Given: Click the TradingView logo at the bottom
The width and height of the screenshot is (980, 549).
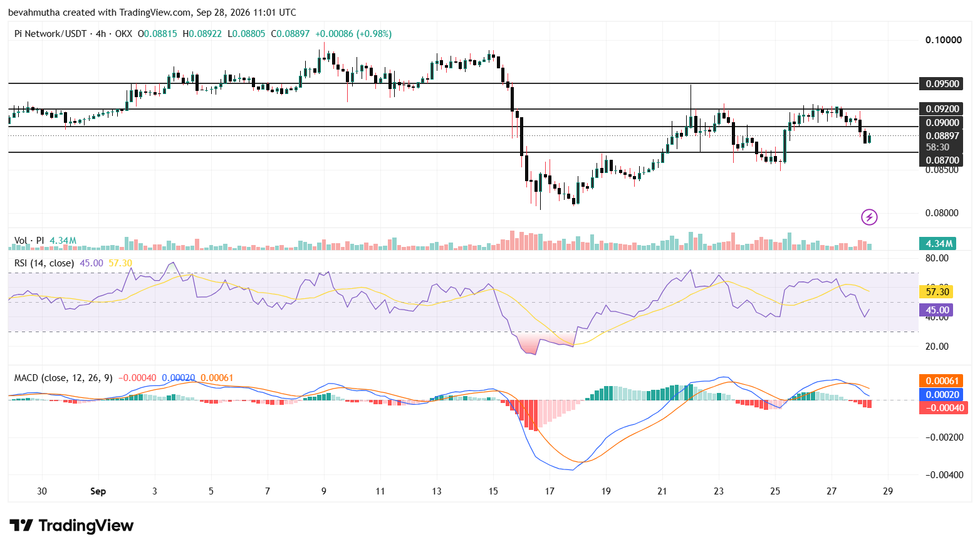Looking at the screenshot, I should pos(71,525).
